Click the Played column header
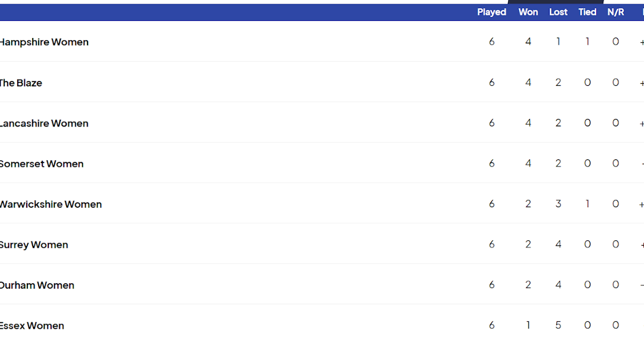Screen dimensions: 644x338 (x=492, y=12)
